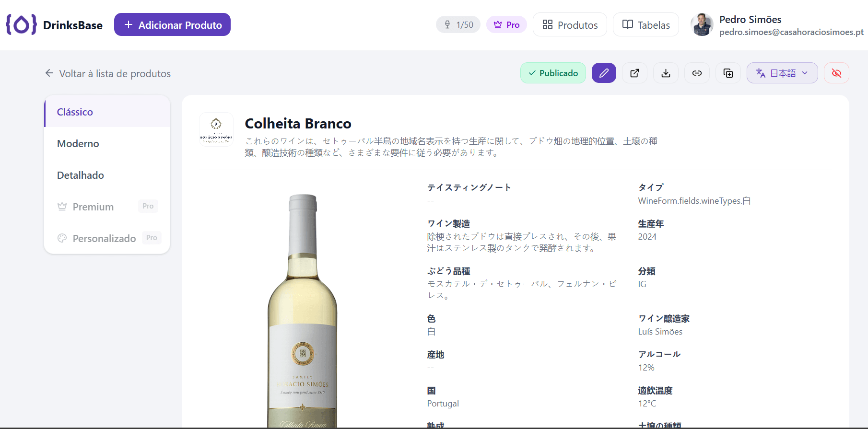Click the plus icon in Adicionar Produto
Viewport: 868px width, 429px height.
point(128,24)
